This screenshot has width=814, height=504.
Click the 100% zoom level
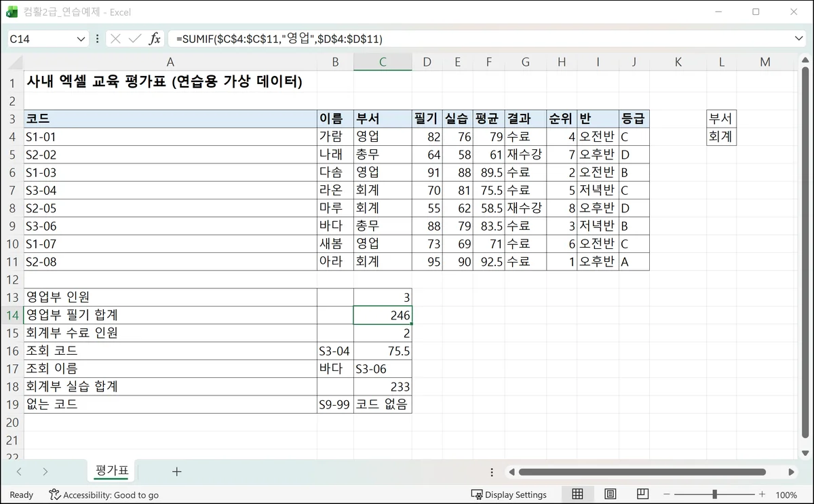[x=786, y=495]
